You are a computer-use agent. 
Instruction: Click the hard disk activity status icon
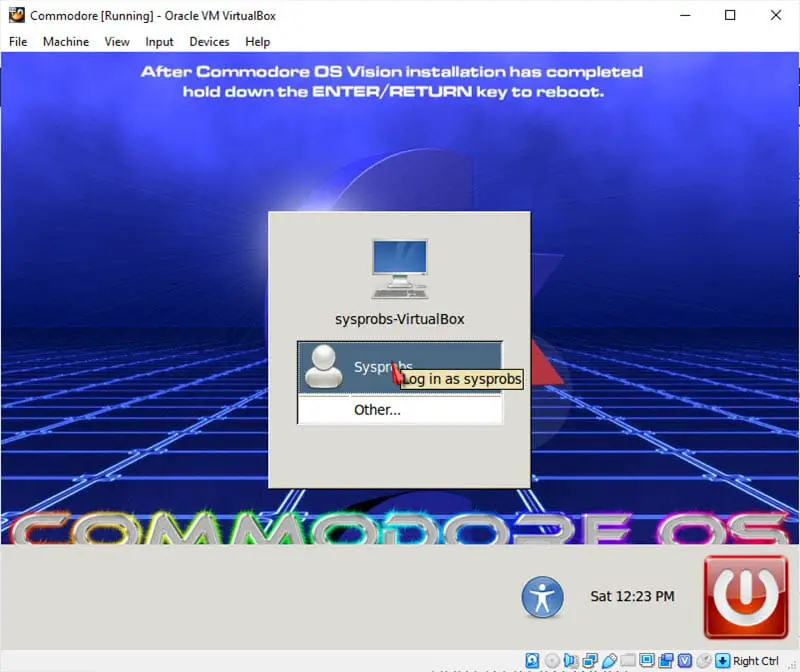(x=532, y=661)
